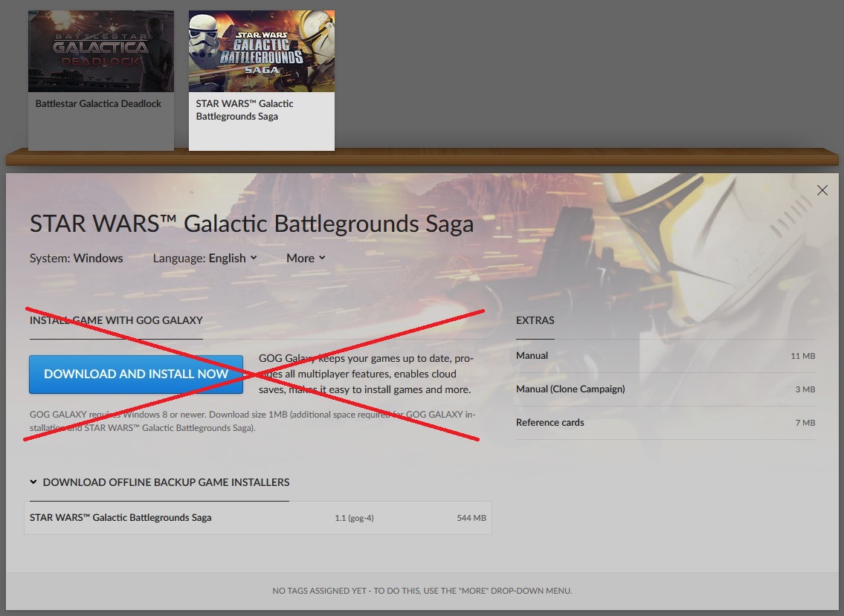Image resolution: width=844 pixels, height=616 pixels.
Task: Collapse Download Offline Backup Game Installers section
Action: click(x=160, y=482)
